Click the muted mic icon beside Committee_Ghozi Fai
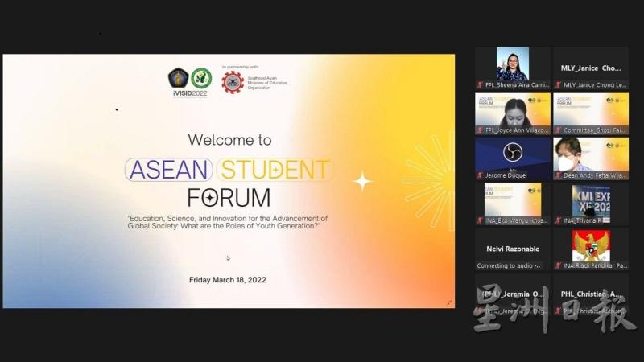This screenshot has height=362, width=644. point(558,130)
